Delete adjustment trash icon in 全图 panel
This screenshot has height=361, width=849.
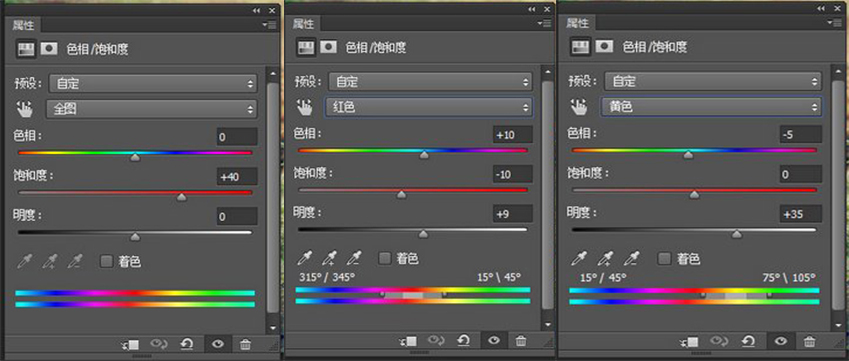[x=245, y=344]
